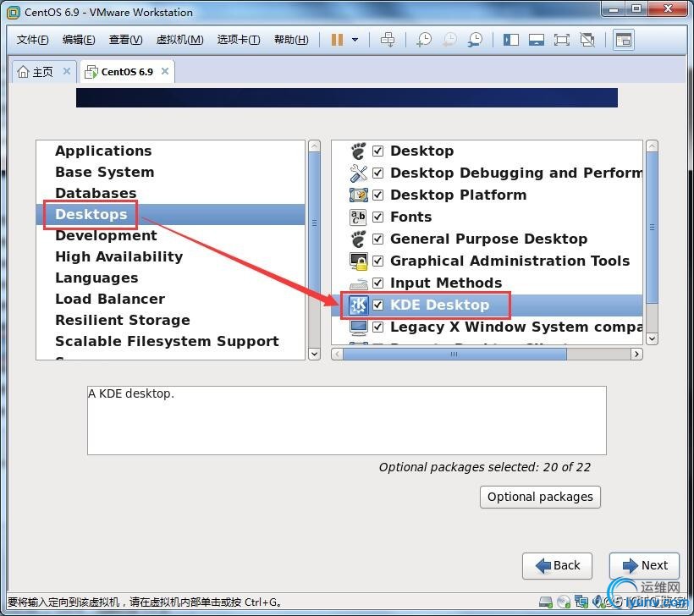This screenshot has width=694, height=616.
Task: Pause the virtual machine
Action: [x=337, y=40]
